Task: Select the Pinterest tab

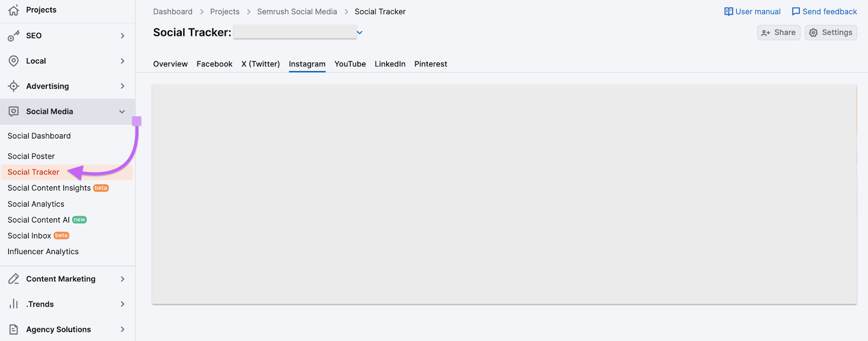Action: (431, 64)
